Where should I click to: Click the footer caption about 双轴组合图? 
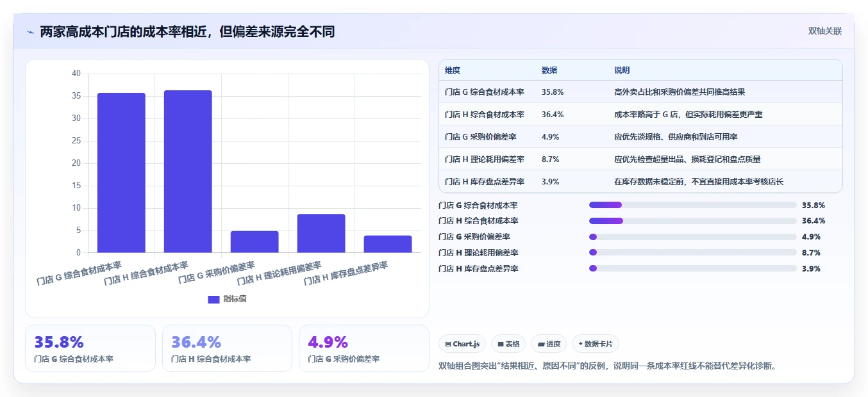tap(607, 366)
